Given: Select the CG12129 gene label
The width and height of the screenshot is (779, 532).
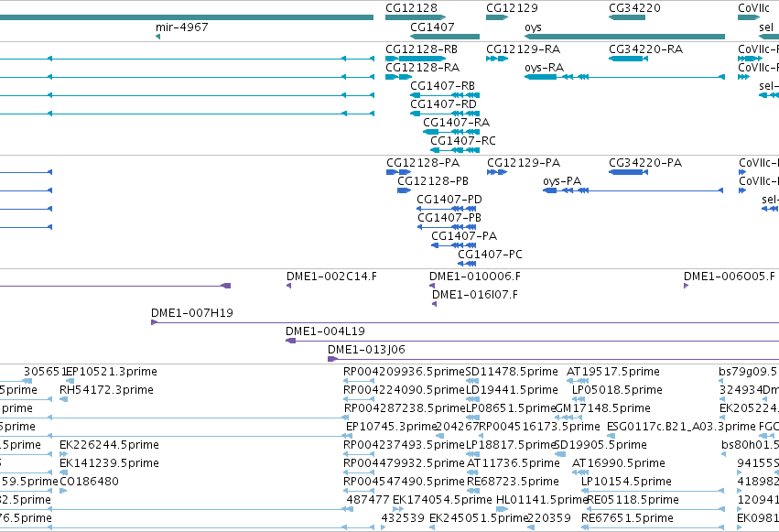Looking at the screenshot, I should [x=512, y=8].
